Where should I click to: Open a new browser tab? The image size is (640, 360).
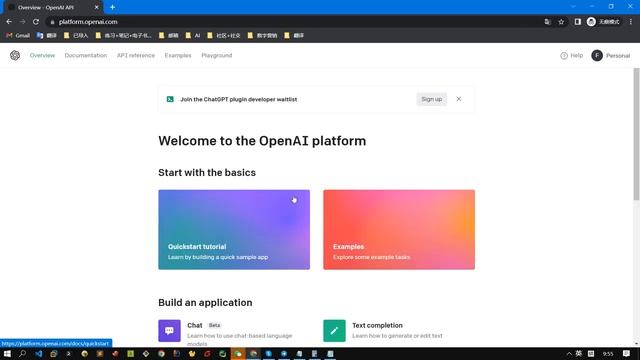[112, 7]
